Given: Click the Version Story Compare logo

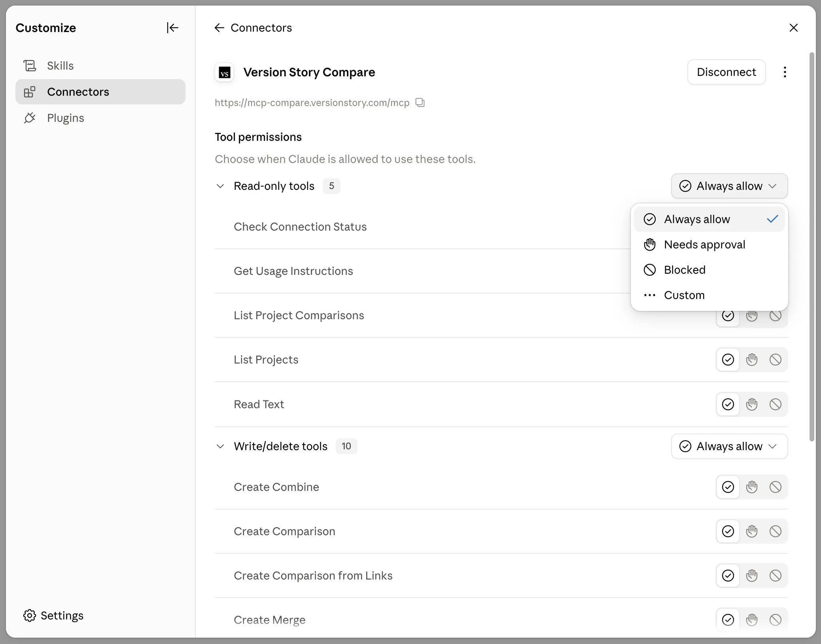Looking at the screenshot, I should pyautogui.click(x=225, y=72).
